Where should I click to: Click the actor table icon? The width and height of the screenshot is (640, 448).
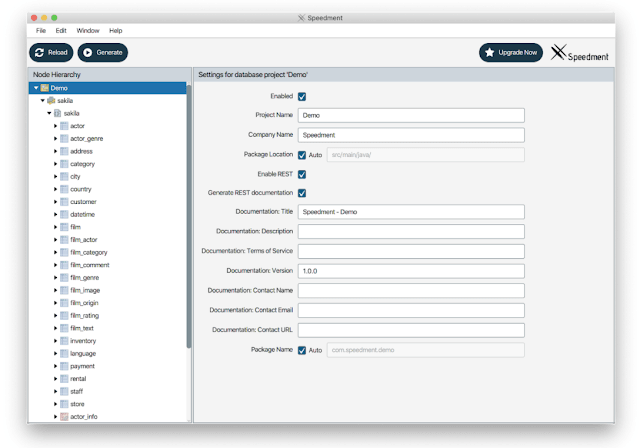coord(64,126)
